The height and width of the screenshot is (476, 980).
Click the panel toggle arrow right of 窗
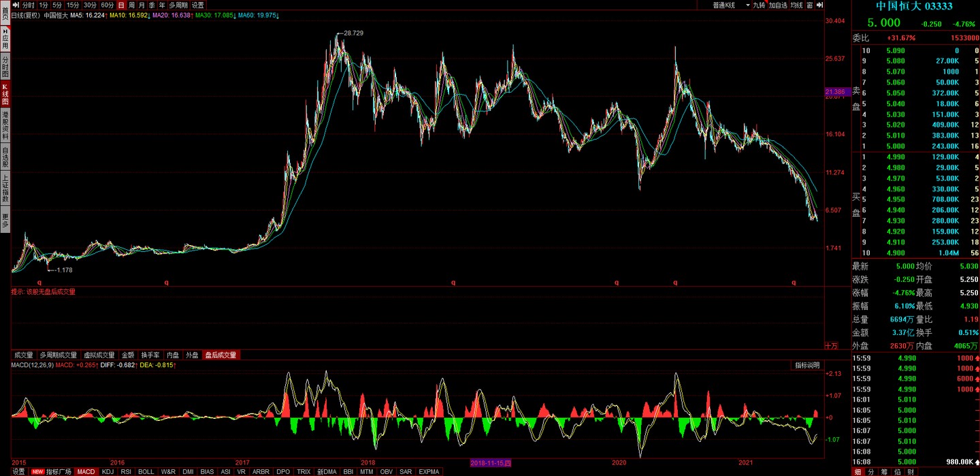[x=819, y=5]
